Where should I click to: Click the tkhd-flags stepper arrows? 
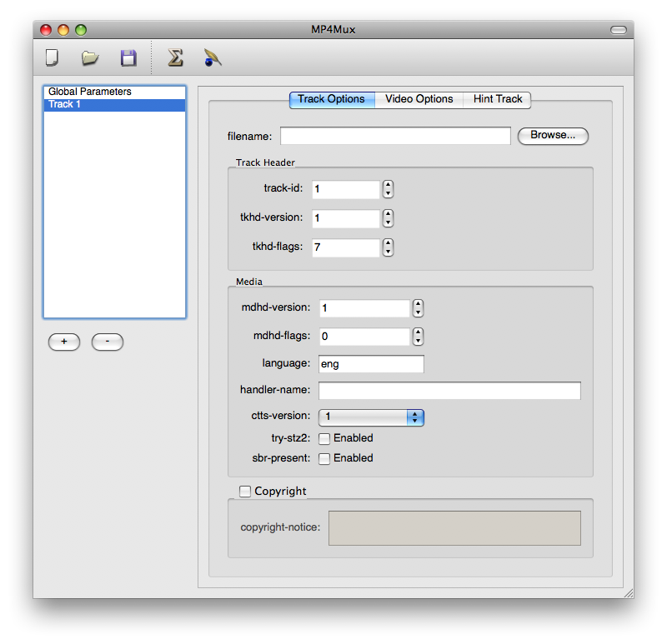click(388, 247)
